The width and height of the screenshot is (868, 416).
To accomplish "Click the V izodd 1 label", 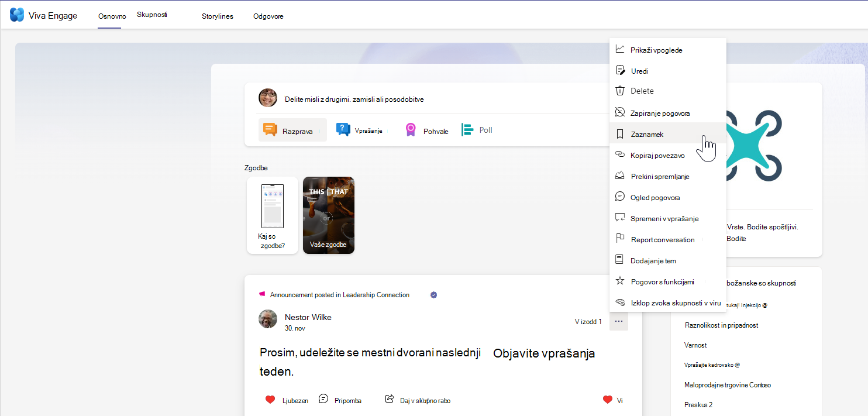I will [588, 322].
